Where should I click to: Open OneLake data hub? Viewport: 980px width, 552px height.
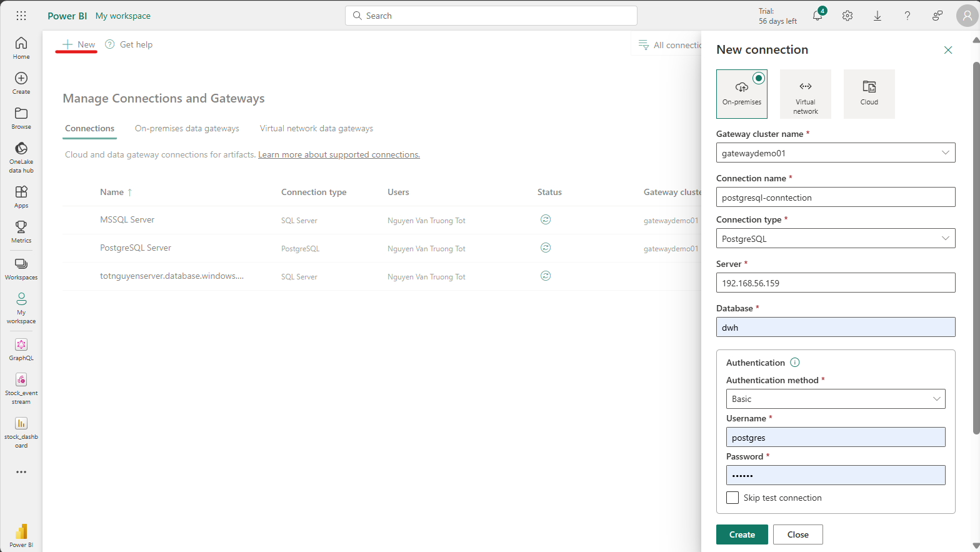[x=21, y=158]
